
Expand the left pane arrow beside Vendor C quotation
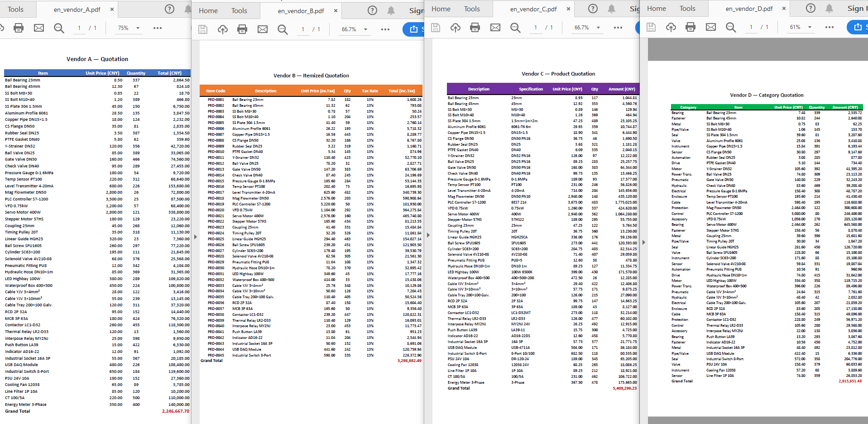tap(428, 235)
